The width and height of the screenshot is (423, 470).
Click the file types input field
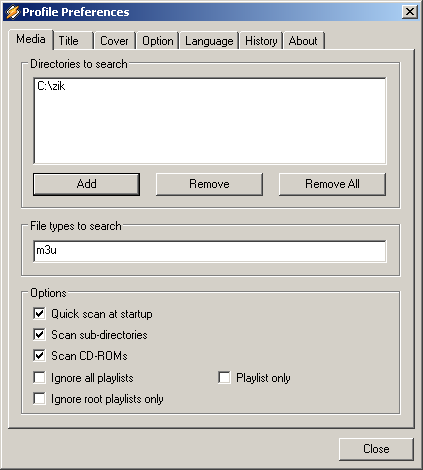point(210,251)
